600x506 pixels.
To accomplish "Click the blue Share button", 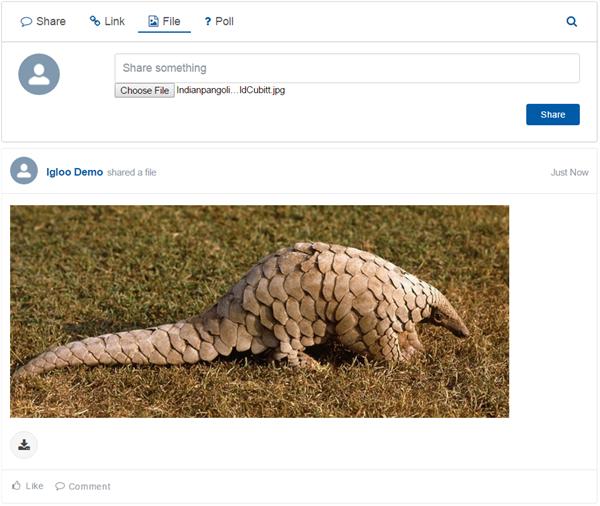I will [553, 114].
